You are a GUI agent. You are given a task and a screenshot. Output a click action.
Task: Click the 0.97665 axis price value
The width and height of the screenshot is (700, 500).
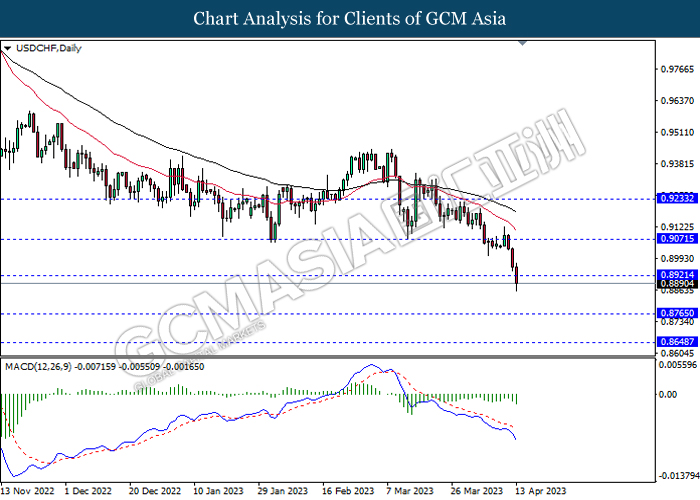pyautogui.click(x=677, y=69)
